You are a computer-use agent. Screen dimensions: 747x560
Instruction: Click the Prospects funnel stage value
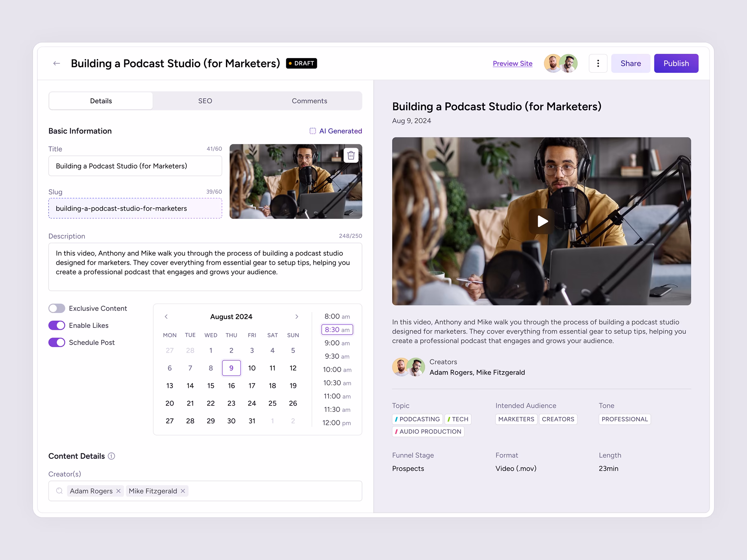click(x=408, y=469)
